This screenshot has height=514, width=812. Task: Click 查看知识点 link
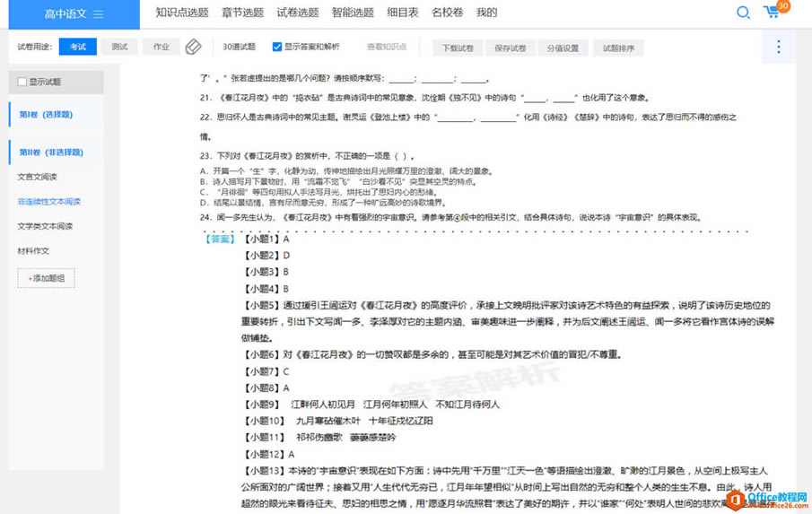point(387,47)
